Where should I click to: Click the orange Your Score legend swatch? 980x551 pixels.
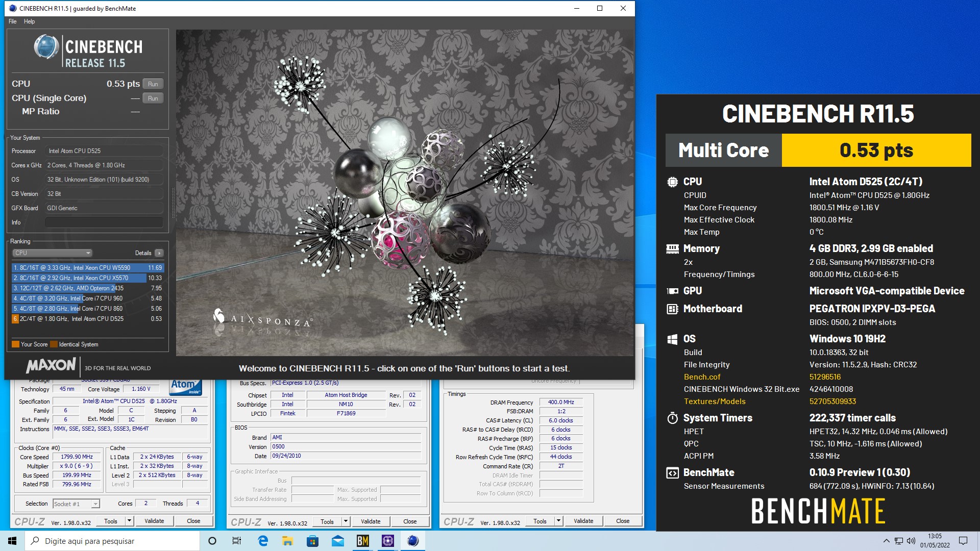click(x=15, y=344)
